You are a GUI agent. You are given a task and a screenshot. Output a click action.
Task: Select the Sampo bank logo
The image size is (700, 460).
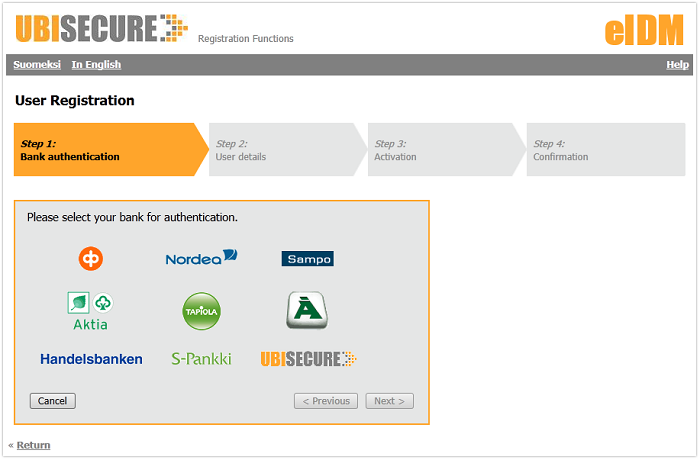(x=308, y=259)
